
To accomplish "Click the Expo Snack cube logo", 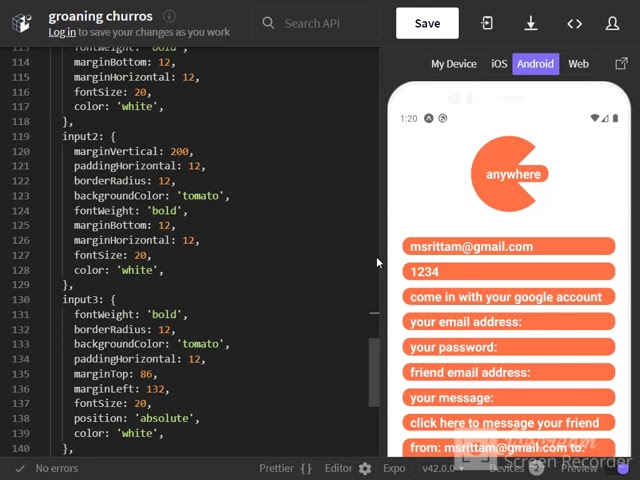I will tap(21, 23).
